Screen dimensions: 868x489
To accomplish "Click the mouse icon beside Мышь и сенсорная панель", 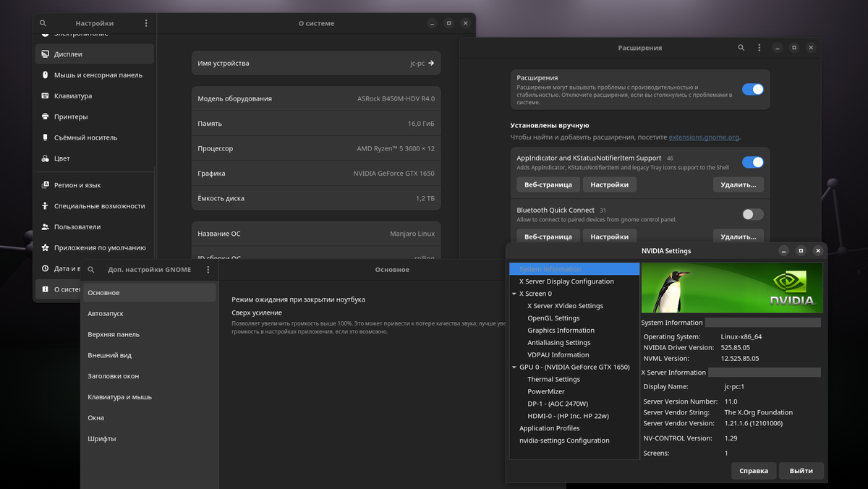I will [46, 75].
